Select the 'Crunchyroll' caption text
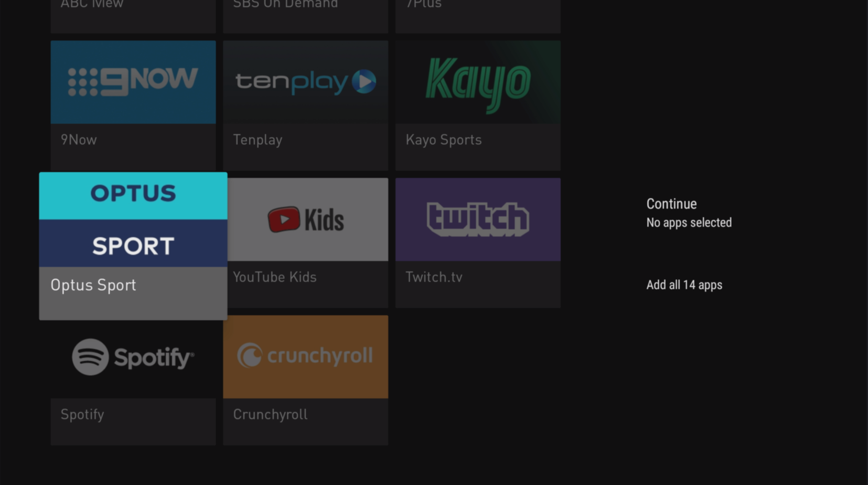The width and height of the screenshot is (868, 485). pyautogui.click(x=270, y=415)
